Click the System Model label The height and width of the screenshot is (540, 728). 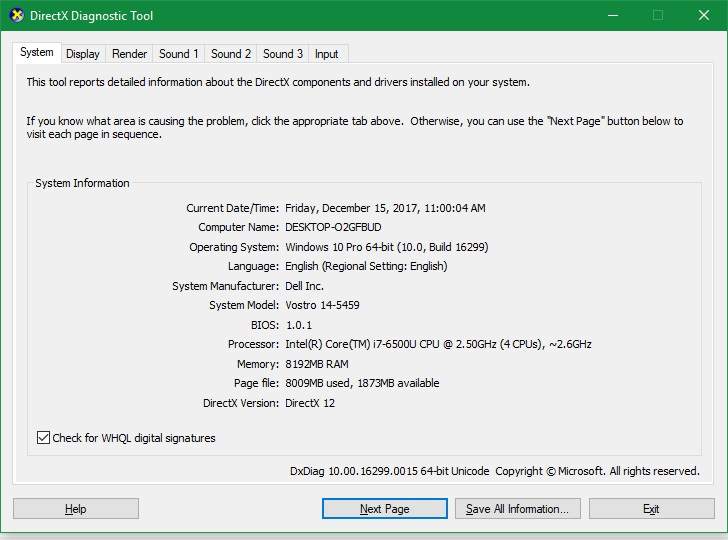click(244, 305)
